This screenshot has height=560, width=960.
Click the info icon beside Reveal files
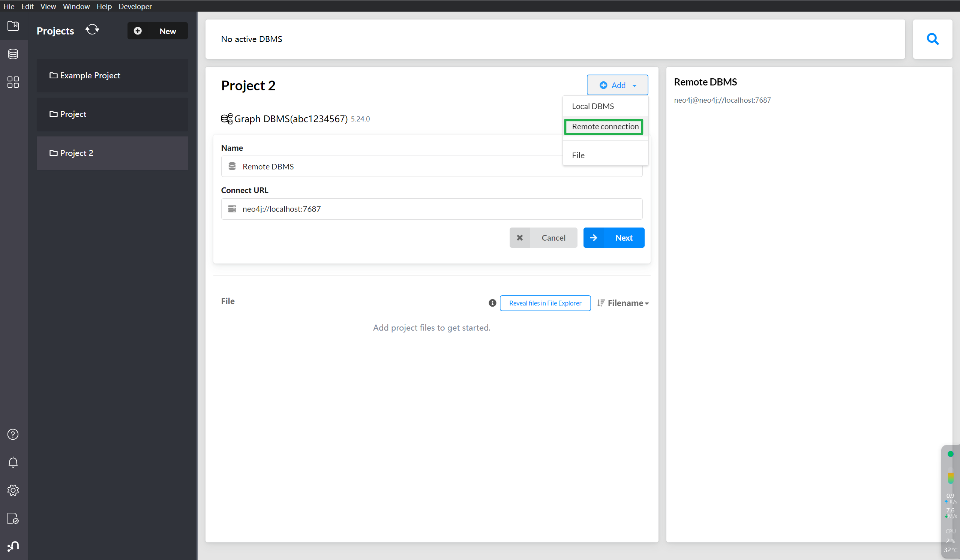tap(493, 303)
